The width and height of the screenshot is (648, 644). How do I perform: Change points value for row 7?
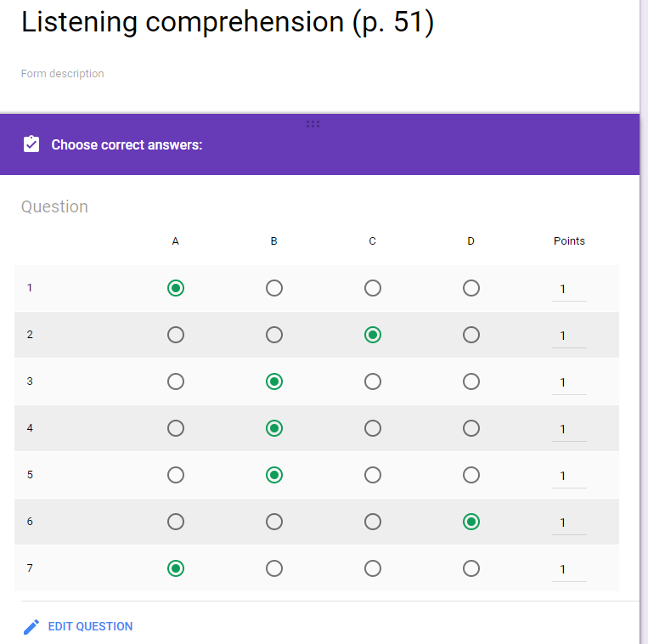coord(568,570)
